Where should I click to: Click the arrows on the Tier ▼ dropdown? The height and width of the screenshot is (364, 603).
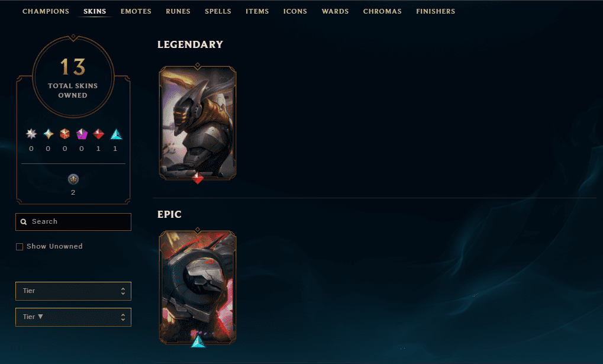123,317
